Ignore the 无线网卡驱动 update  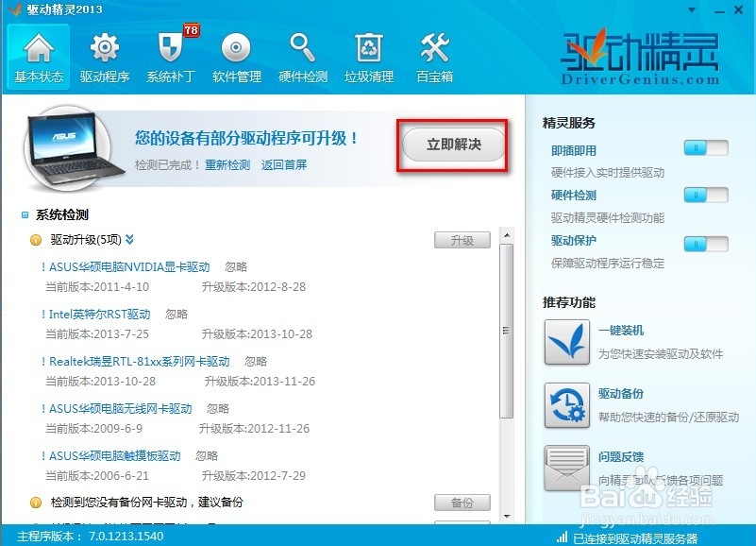pos(218,409)
